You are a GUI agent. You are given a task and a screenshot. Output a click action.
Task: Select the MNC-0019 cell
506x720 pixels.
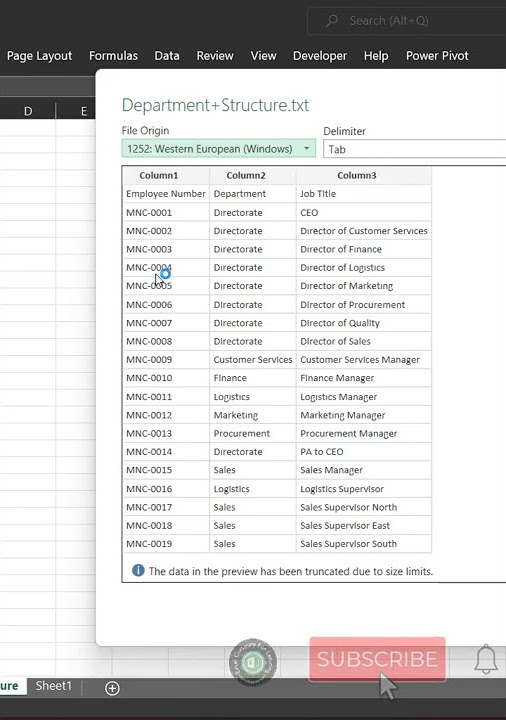[166, 544]
